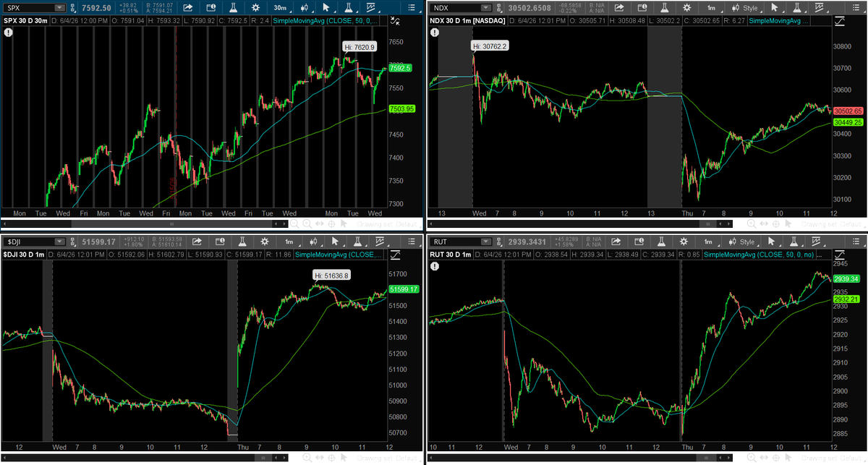Click exclamation notice icon on RUT chart
Viewport: 868px width, 465px height.
[x=435, y=266]
